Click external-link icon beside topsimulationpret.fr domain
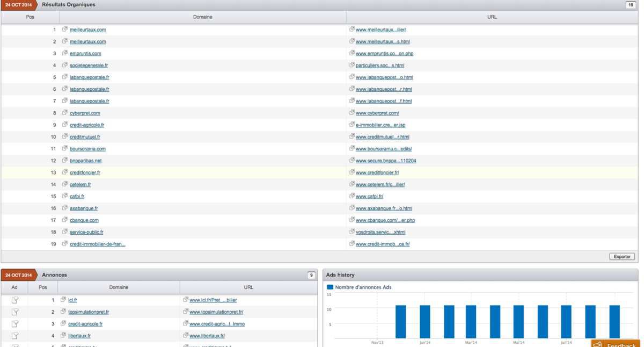 point(63,312)
